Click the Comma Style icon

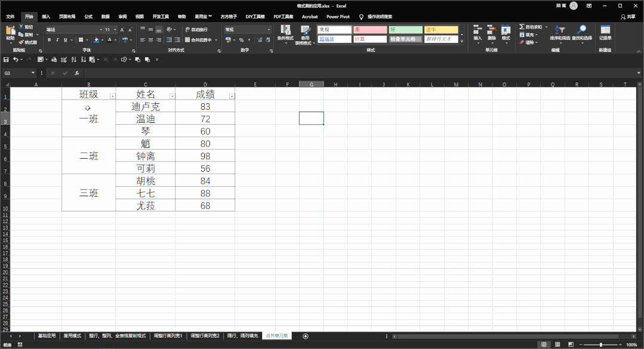point(249,40)
